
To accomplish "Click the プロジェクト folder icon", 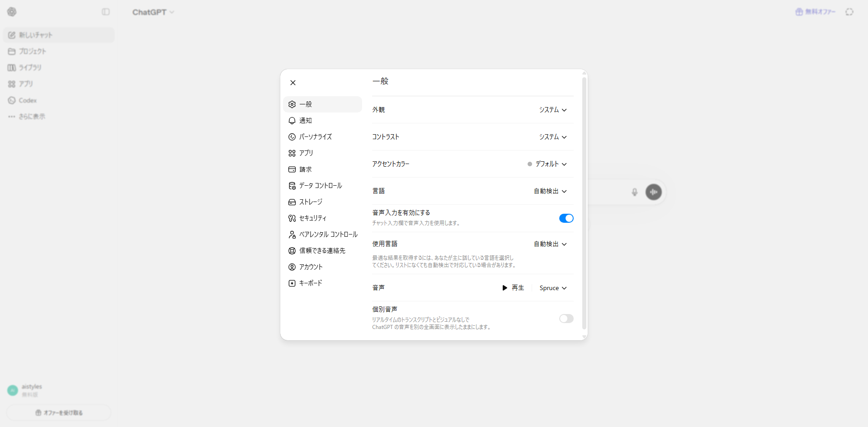I will pos(12,52).
